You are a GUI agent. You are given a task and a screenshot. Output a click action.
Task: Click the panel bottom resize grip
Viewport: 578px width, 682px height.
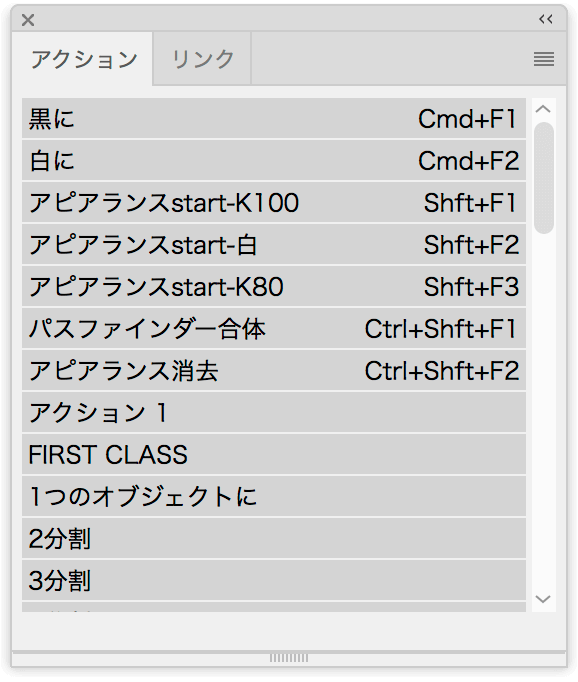point(289,658)
